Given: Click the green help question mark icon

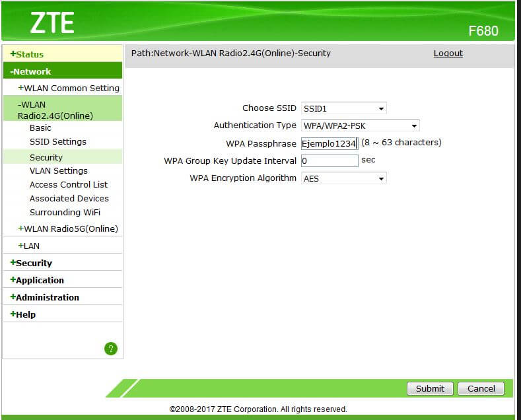Looking at the screenshot, I should tap(111, 349).
